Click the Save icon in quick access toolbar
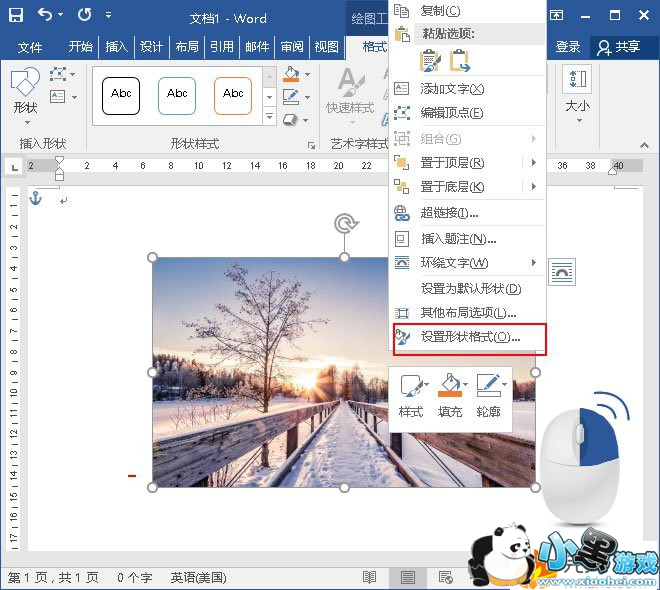The width and height of the screenshot is (660, 590). [15, 16]
